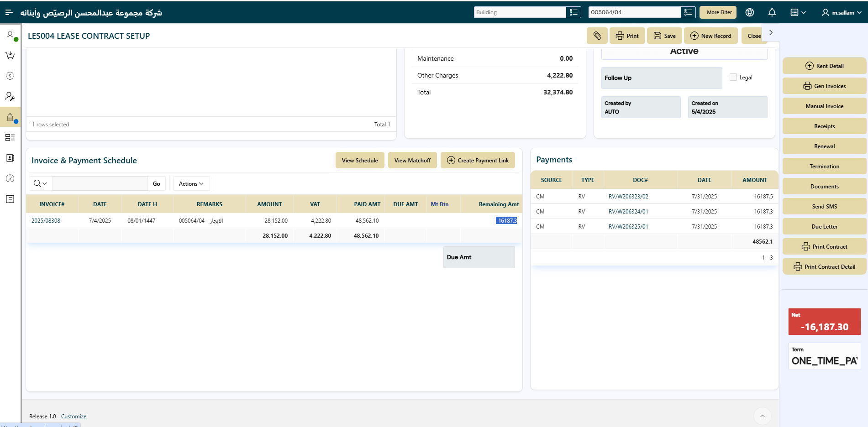Open the shopping basket sidebar icon
The image size is (868, 427).
[x=10, y=56]
